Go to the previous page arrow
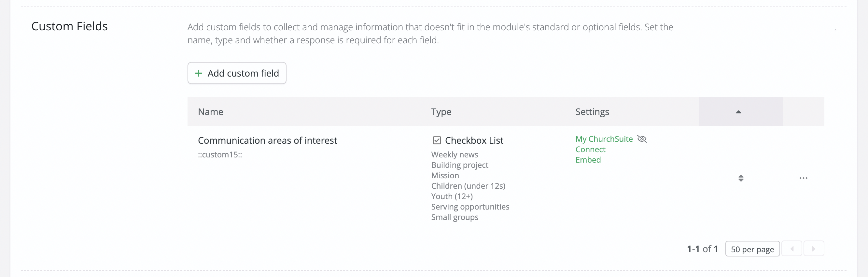868x277 pixels. pyautogui.click(x=792, y=249)
